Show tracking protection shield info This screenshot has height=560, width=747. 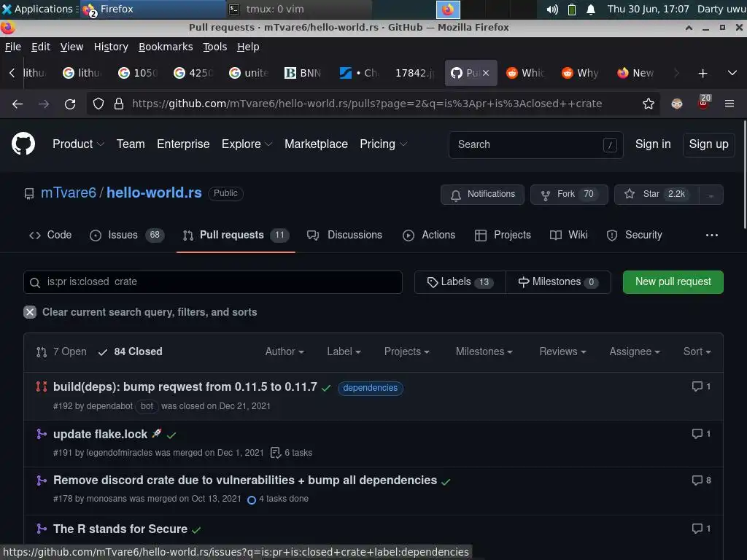click(x=98, y=104)
